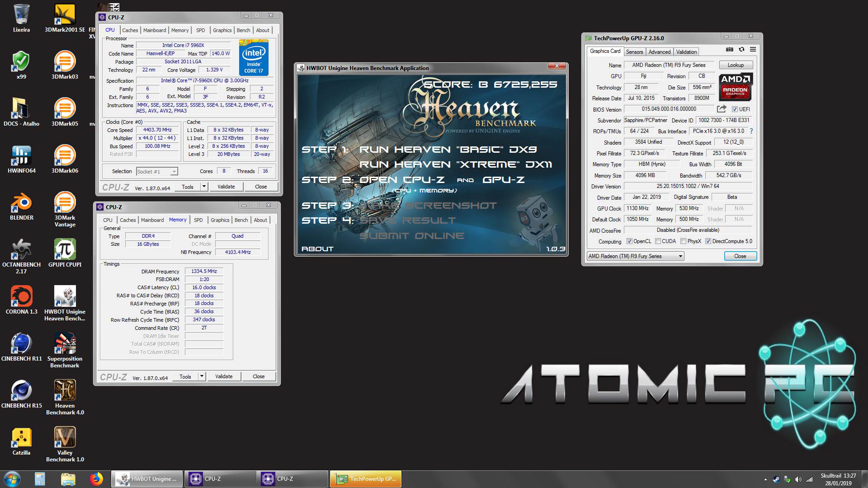Open the Lixeira recycle bin icon
Viewport: 868px width, 488px height.
click(21, 18)
